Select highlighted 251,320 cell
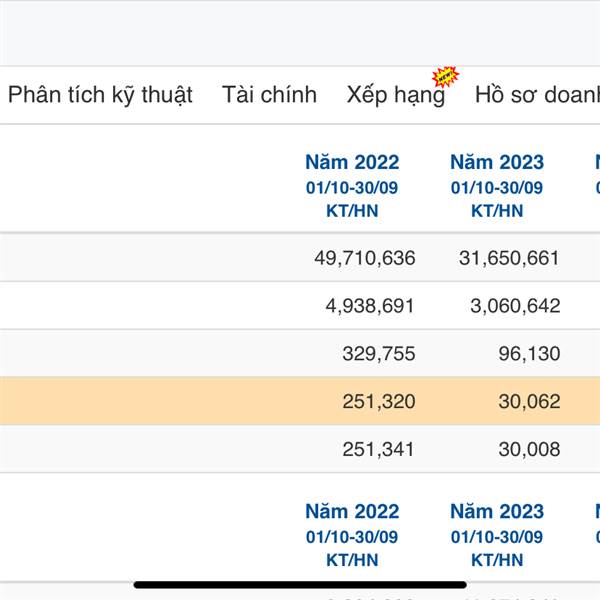 378,402
